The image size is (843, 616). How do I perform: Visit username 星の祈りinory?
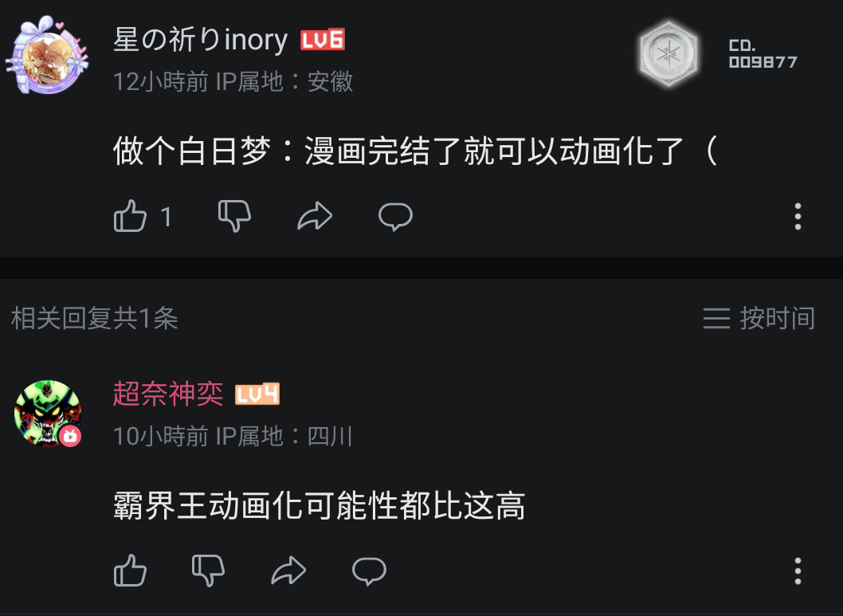[x=201, y=40]
